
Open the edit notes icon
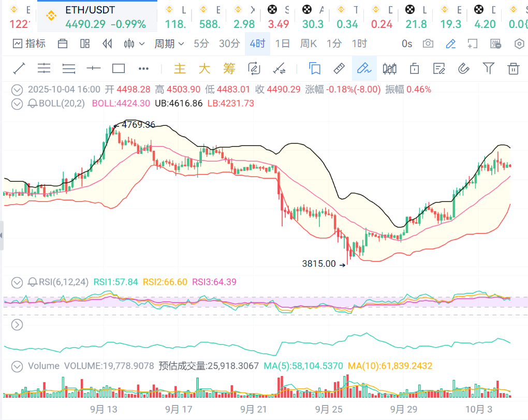(x=439, y=69)
